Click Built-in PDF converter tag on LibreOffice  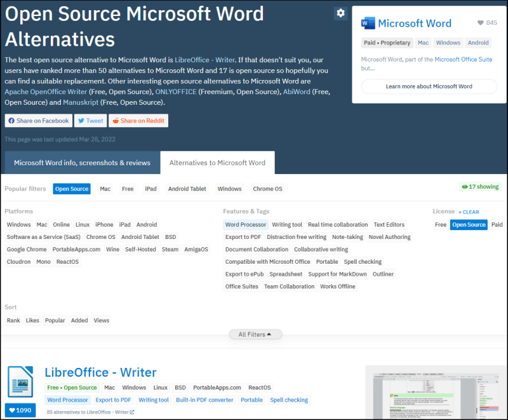tap(204, 400)
